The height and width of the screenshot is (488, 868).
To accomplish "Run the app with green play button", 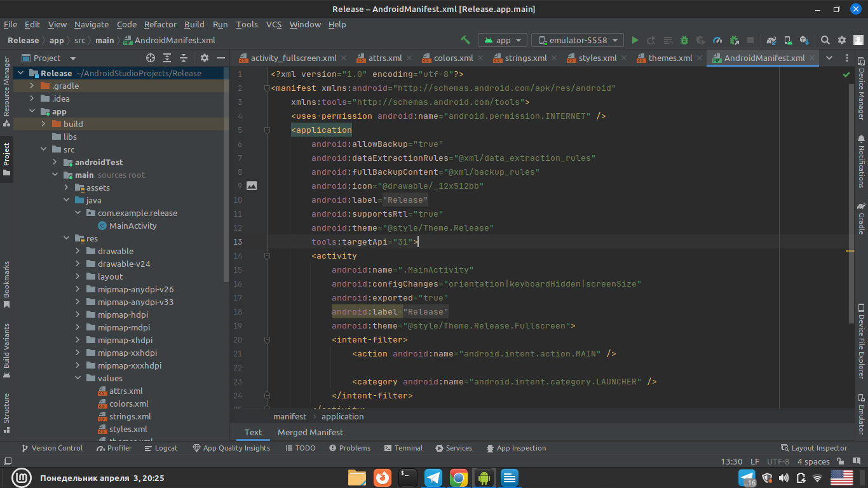I will click(635, 40).
